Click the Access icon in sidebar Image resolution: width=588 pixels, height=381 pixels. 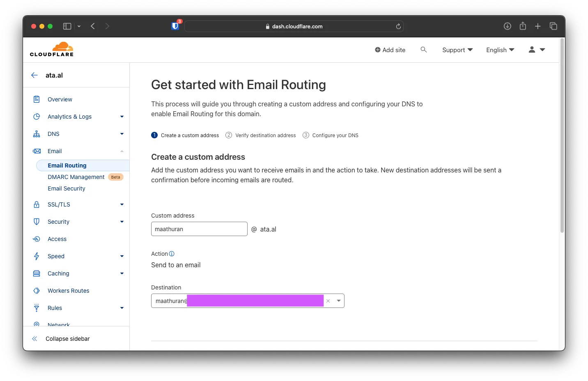pos(37,239)
